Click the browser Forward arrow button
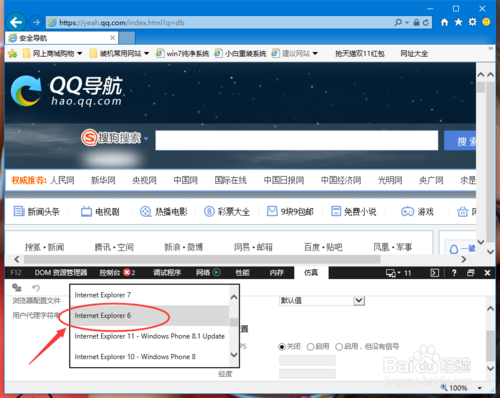The width and height of the screenshot is (500, 398). 36,23
